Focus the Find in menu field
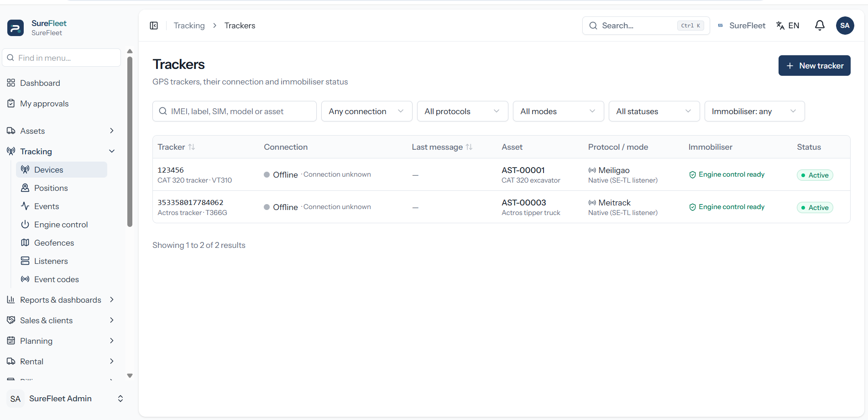The height and width of the screenshot is (420, 868). (x=62, y=58)
